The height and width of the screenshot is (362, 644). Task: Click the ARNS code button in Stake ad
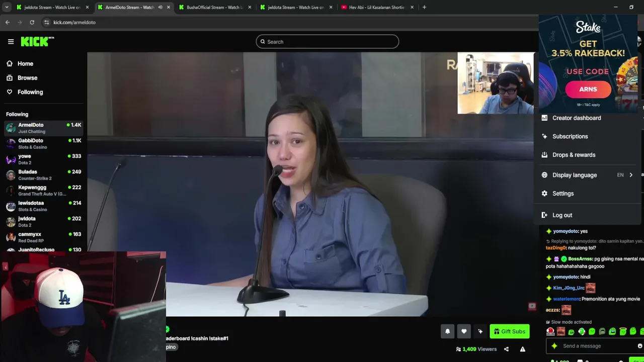588,89
